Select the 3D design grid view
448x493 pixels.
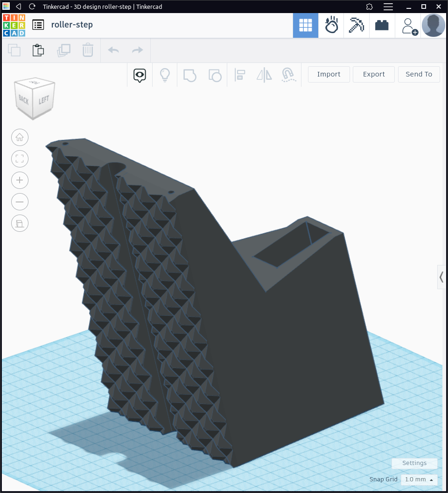(306, 26)
